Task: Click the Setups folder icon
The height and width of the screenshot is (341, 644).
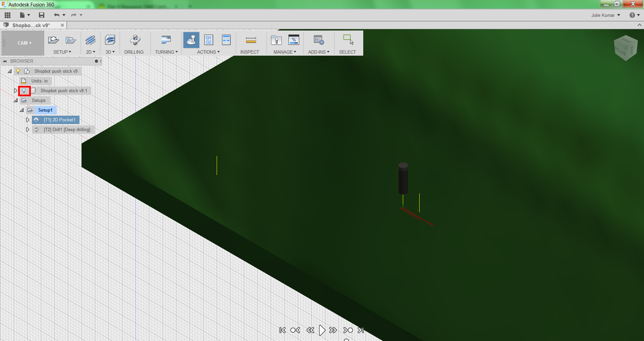Action: click(24, 101)
